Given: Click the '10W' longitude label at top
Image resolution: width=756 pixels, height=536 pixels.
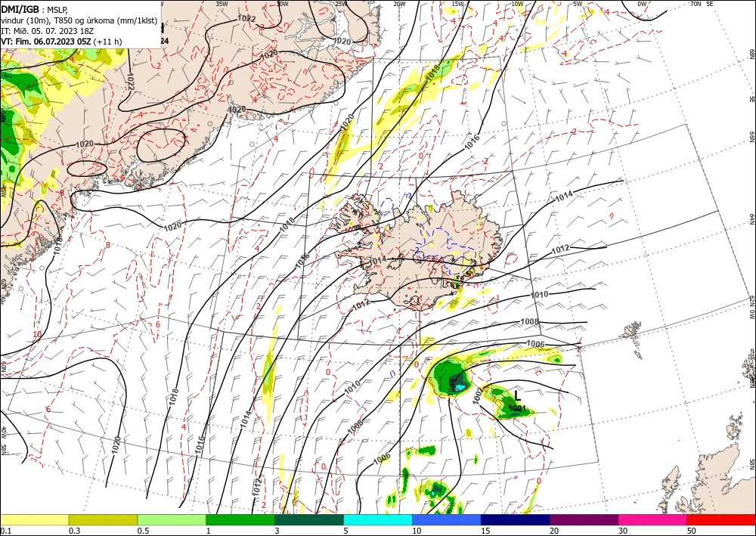Looking at the screenshot, I should pos(517,4).
